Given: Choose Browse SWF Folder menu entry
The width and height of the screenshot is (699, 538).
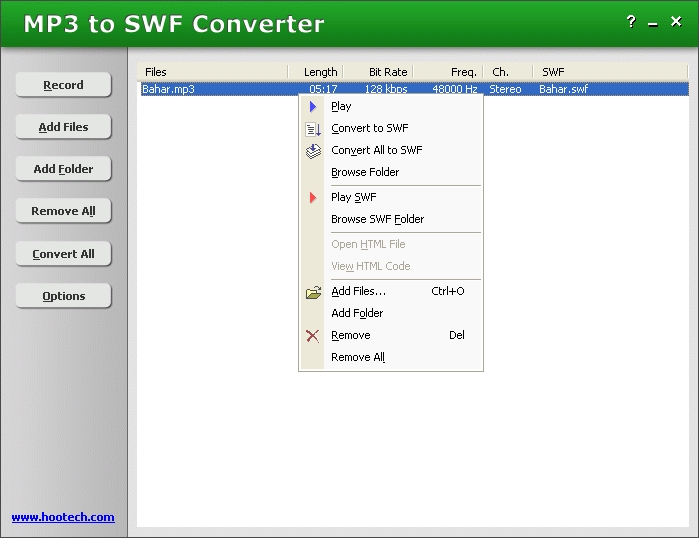Looking at the screenshot, I should [x=377, y=219].
